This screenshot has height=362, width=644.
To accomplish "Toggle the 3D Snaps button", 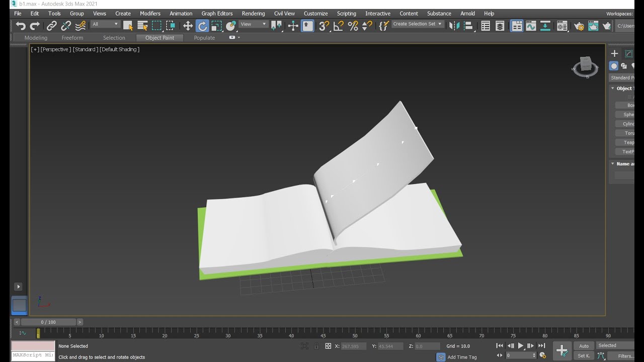I will point(325,26).
